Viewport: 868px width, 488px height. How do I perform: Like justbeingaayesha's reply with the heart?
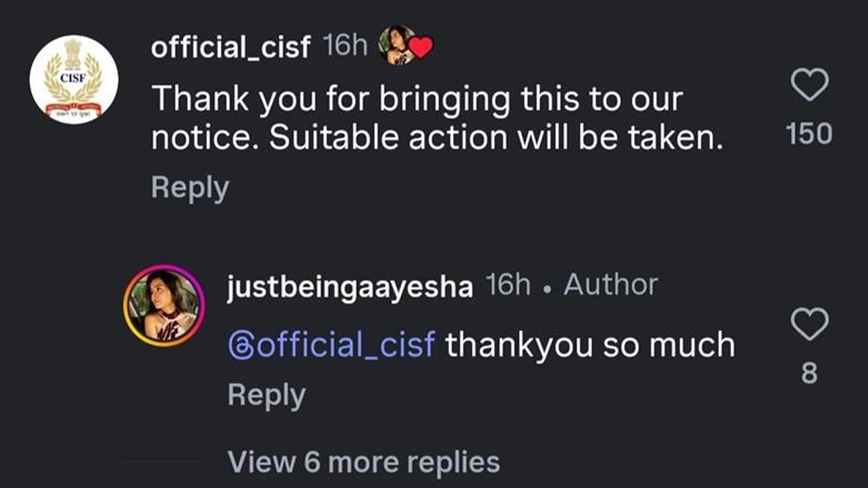coord(809,324)
